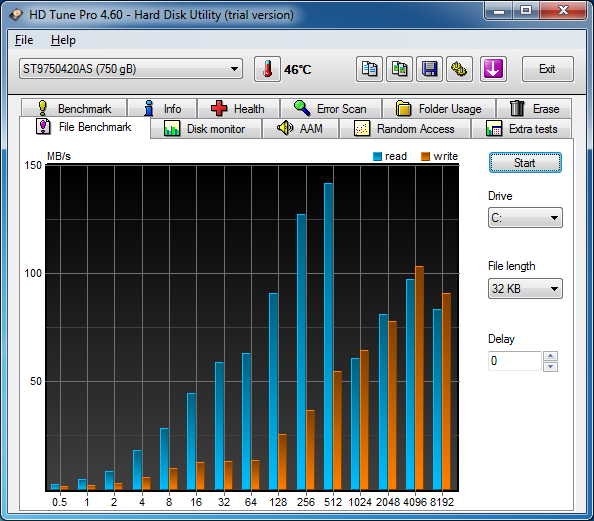Expand the ST9750420AS disk selector dropdown
594x521 pixels.
(x=131, y=69)
